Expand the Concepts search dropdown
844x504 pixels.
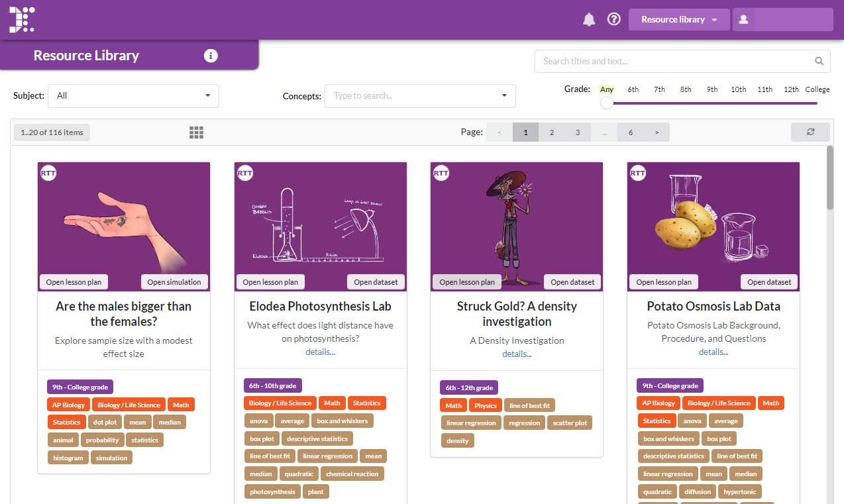point(420,95)
